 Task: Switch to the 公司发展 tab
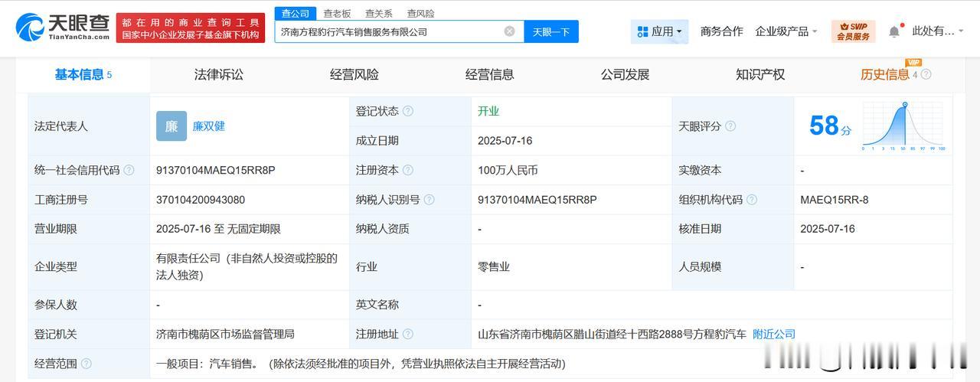(625, 74)
